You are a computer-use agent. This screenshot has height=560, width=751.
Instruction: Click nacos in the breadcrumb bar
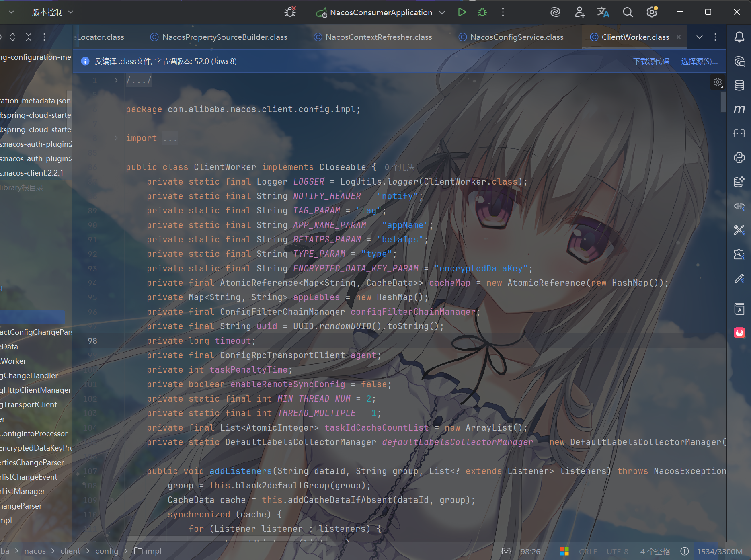(x=35, y=551)
